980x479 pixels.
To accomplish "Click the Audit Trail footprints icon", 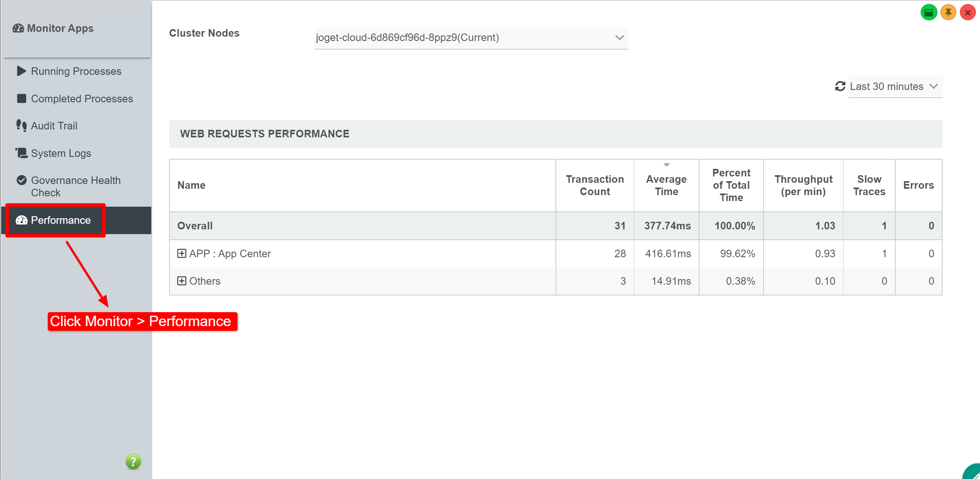I will pyautogui.click(x=21, y=126).
